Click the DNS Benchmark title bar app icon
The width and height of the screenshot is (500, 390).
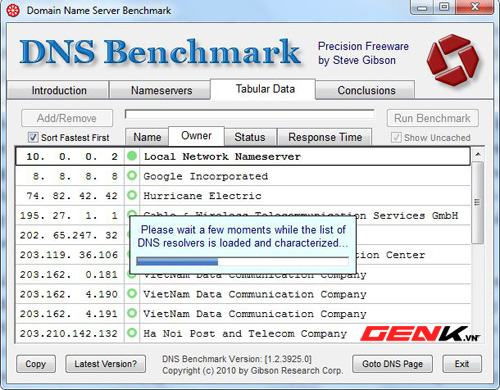(x=13, y=10)
